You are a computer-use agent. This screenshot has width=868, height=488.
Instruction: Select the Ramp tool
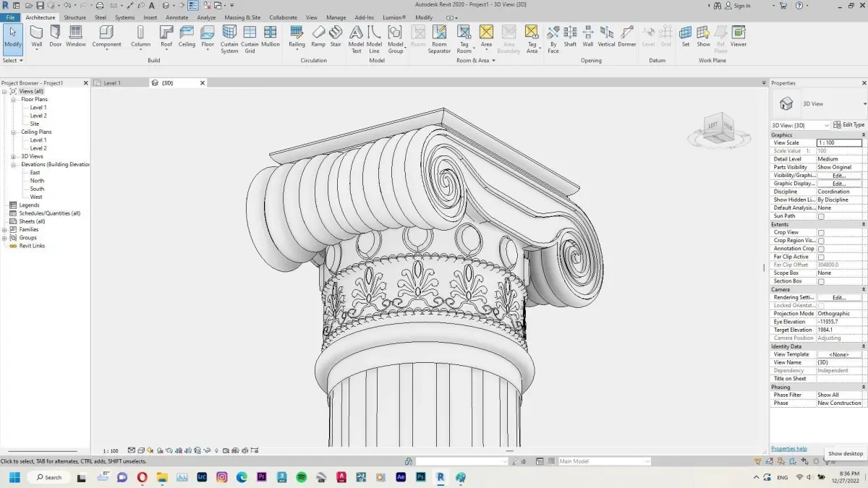click(x=318, y=37)
